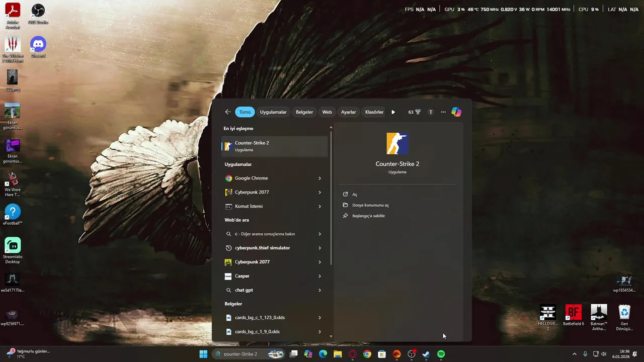Show more filter tabs with the arrow
Viewport: 644px width, 362px height.
click(393, 112)
